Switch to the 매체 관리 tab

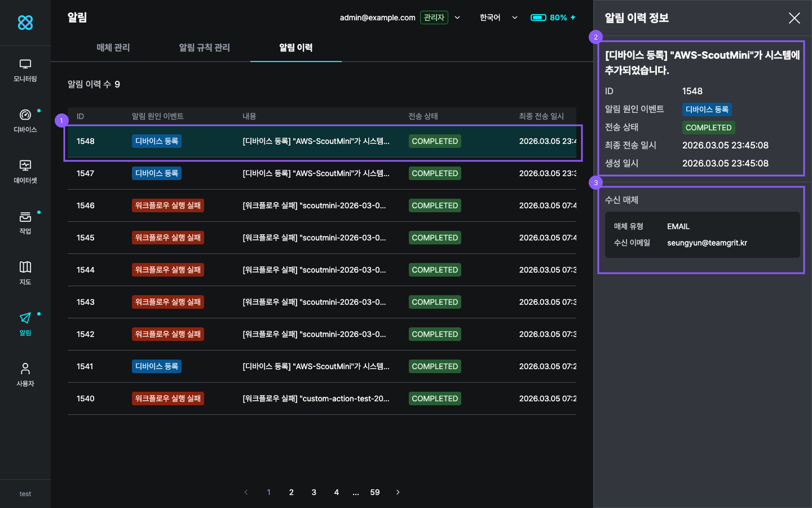(113, 47)
